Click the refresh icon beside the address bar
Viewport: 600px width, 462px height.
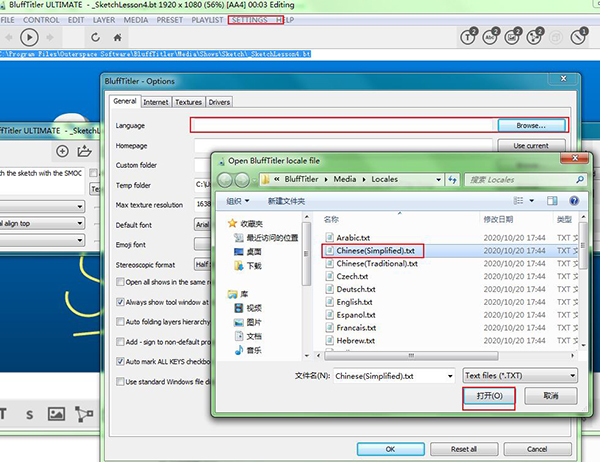point(453,180)
